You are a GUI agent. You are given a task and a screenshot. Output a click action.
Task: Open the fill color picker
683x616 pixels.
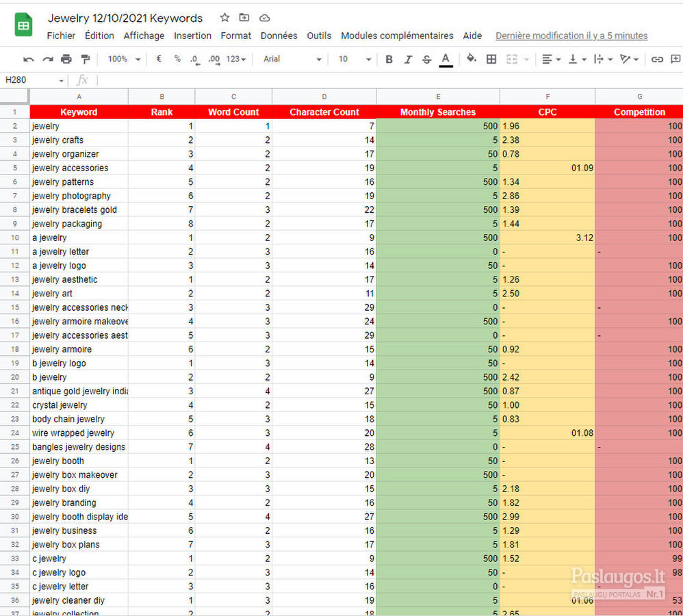[x=471, y=59]
